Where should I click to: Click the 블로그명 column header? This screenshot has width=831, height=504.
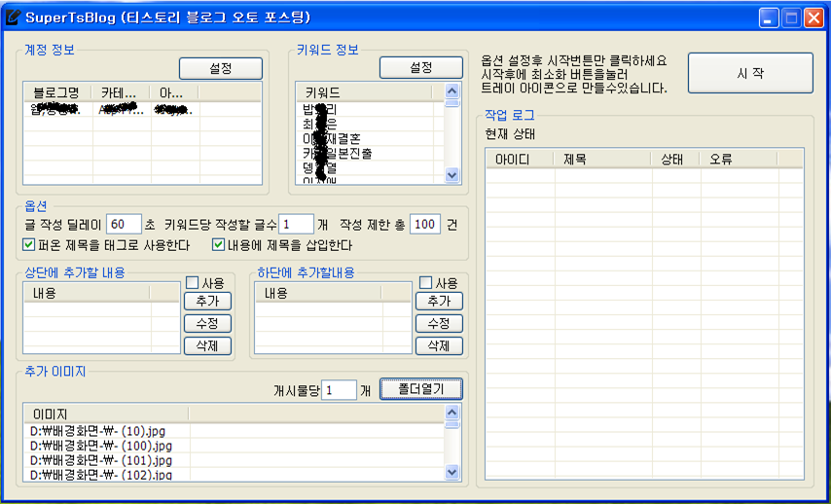[58, 92]
